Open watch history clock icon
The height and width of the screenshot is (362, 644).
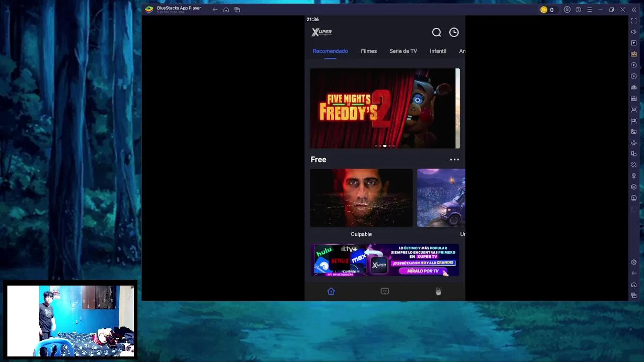pyautogui.click(x=454, y=33)
